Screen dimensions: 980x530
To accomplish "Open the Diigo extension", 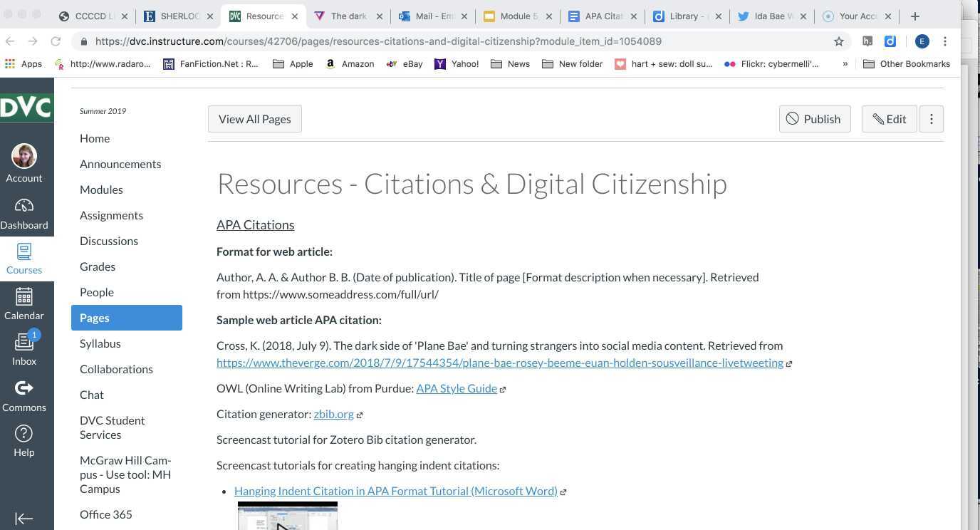I will pyautogui.click(x=890, y=41).
